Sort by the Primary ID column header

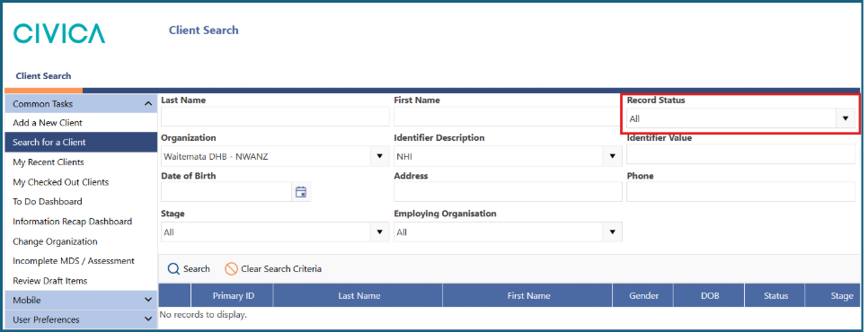coord(233,295)
